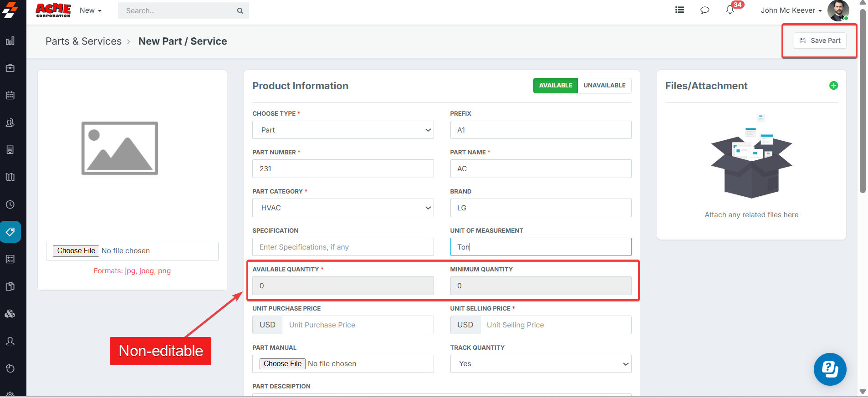Set product status to Available

pos(555,86)
